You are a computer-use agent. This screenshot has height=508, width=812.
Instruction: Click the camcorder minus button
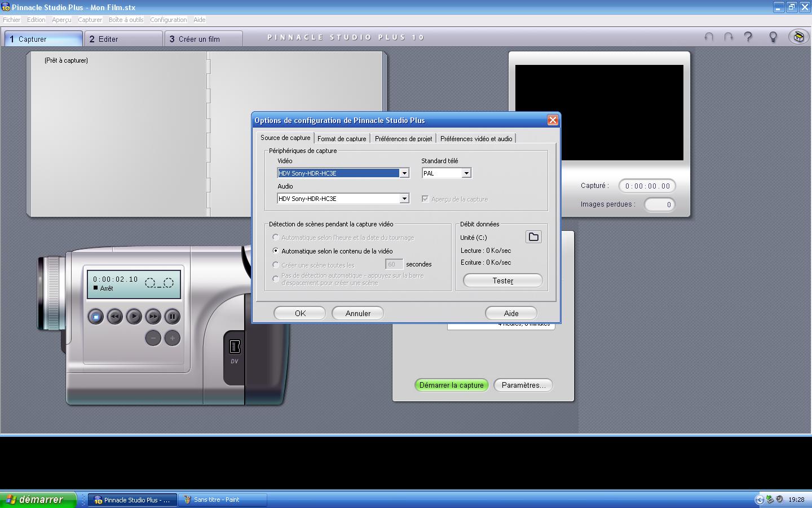[x=153, y=338]
